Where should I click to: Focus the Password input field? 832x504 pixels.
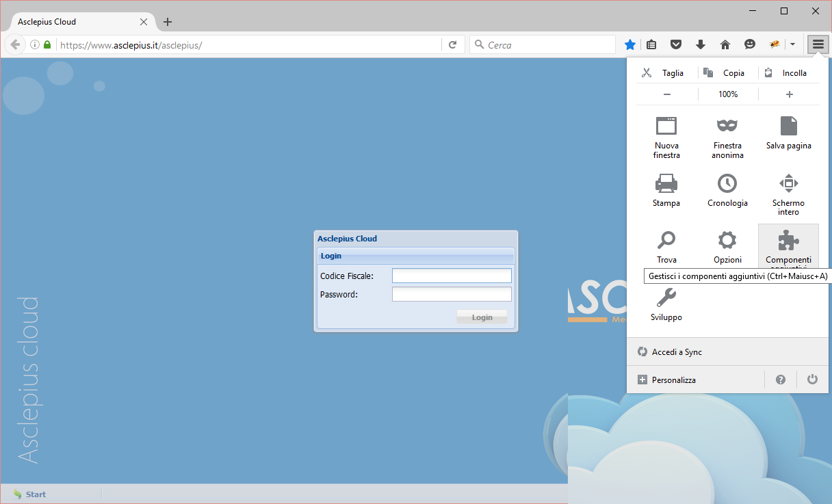(452, 294)
